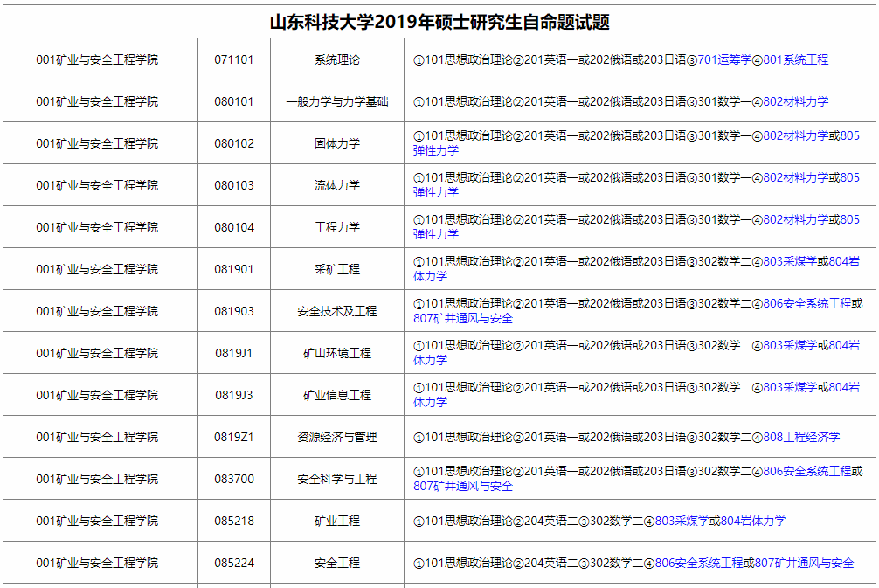The height and width of the screenshot is (588, 879).
Task: Open 803采煤学 link in the 085218 row
Action: point(682,521)
